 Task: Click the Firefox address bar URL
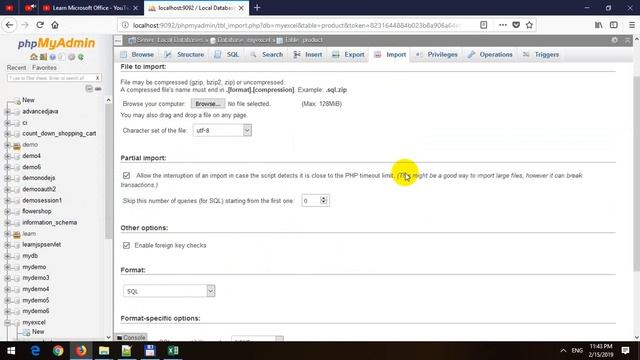point(296,25)
